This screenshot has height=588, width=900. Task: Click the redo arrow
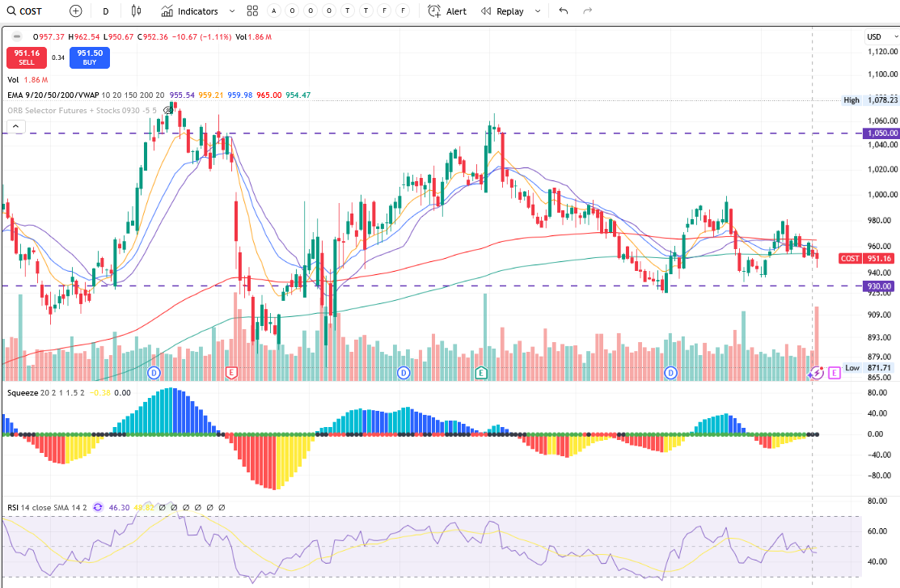point(588,11)
